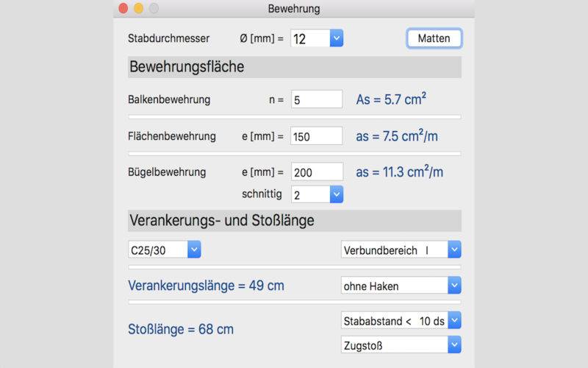The height and width of the screenshot is (368, 588).
Task: Expand the C25/30 concrete class dropdown
Action: point(194,250)
